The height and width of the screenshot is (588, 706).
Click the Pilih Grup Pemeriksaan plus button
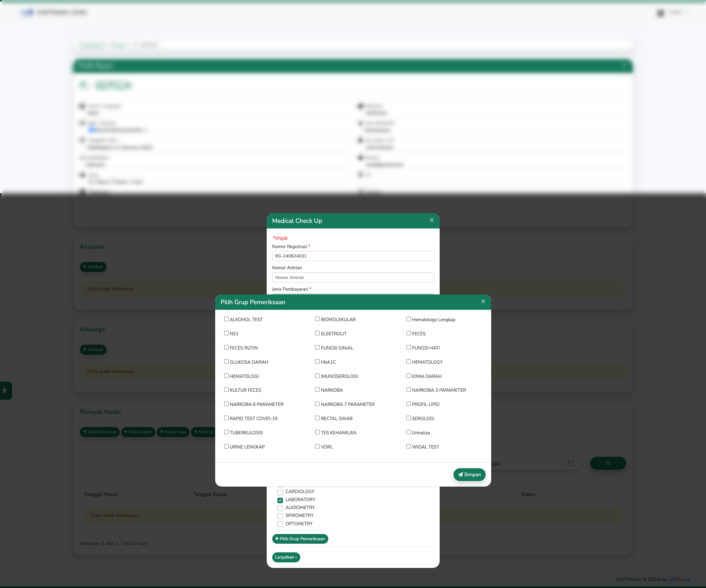pyautogui.click(x=300, y=539)
